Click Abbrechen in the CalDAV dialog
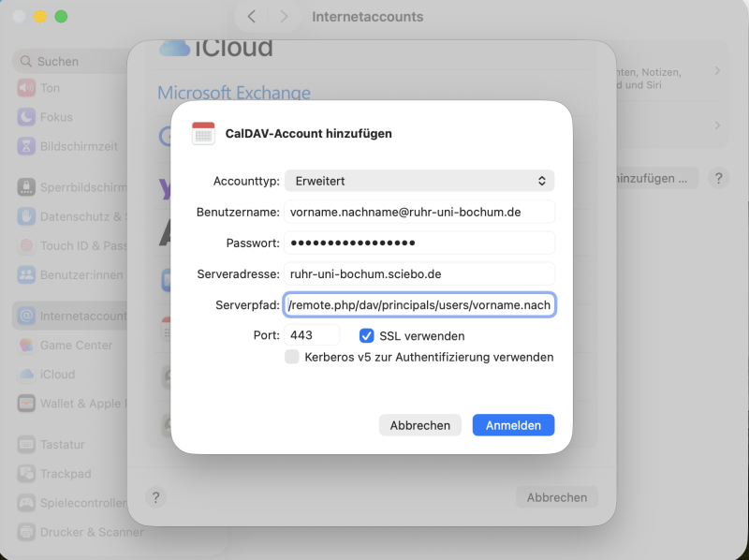 (419, 425)
